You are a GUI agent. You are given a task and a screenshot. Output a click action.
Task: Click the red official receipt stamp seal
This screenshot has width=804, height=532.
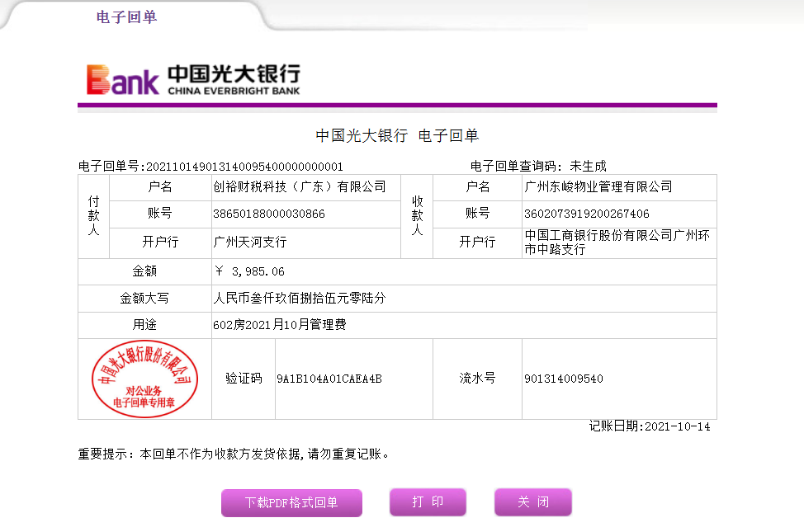(x=144, y=379)
